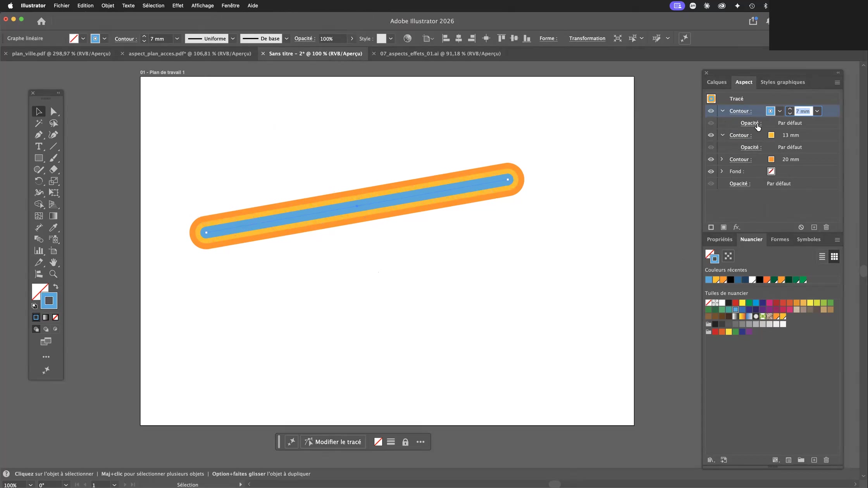Screen dimensions: 868x488
Task: Click Modifier le tracé button
Action: click(x=333, y=442)
